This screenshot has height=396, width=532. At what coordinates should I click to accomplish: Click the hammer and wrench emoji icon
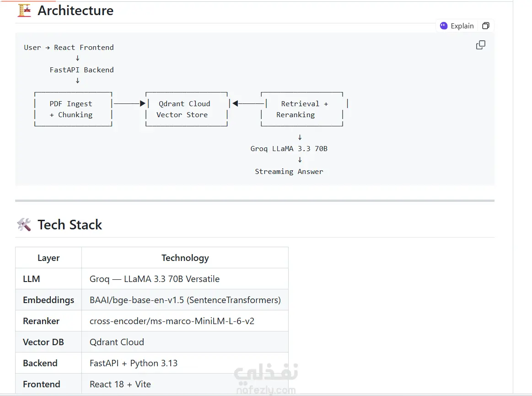pyautogui.click(x=24, y=224)
